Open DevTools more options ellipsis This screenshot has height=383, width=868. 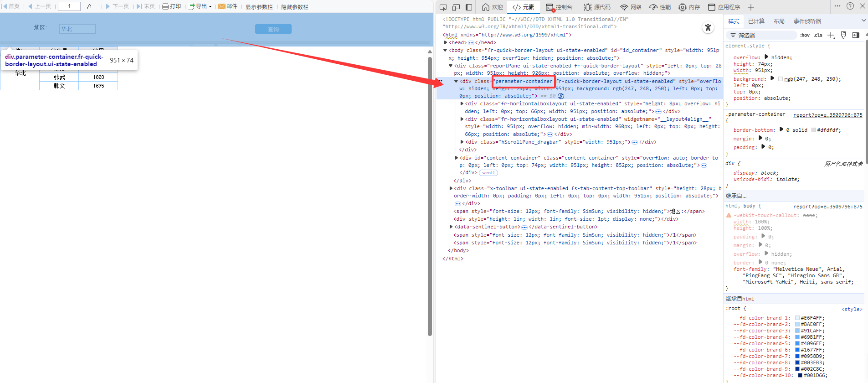pos(837,6)
